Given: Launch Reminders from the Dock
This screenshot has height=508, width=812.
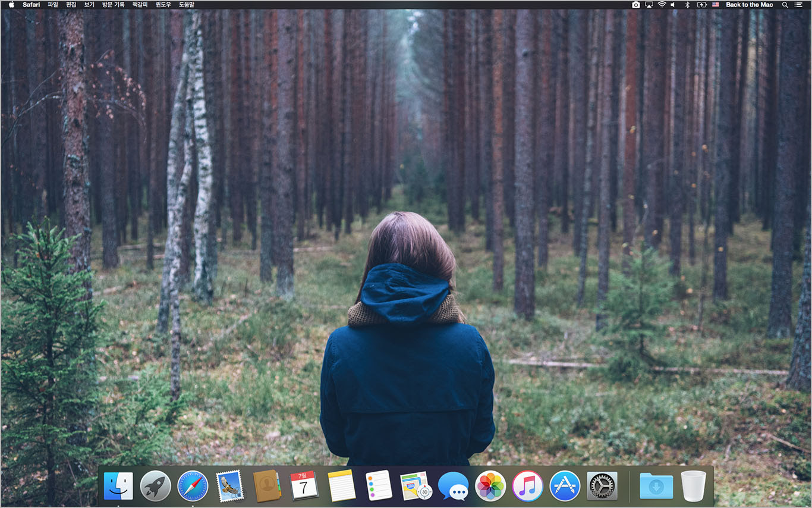Looking at the screenshot, I should (x=379, y=485).
